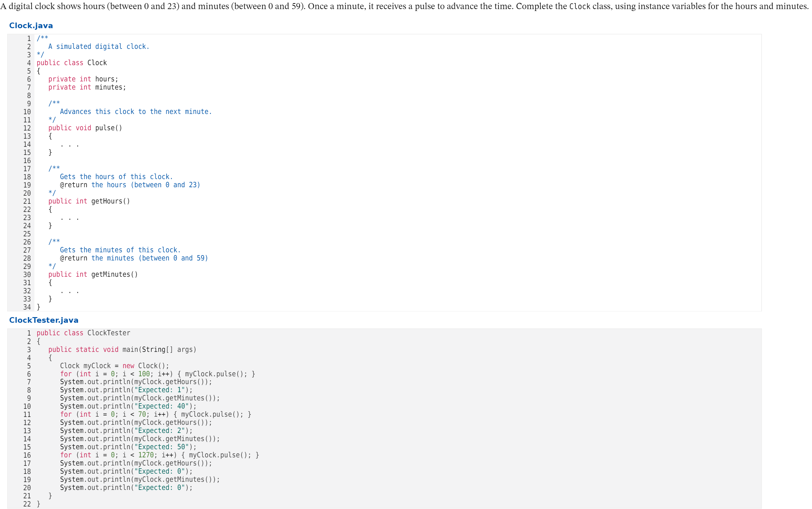812x509 pixels.
Task: Click 'Gets the hours of this clock.' comment
Action: coord(116,177)
